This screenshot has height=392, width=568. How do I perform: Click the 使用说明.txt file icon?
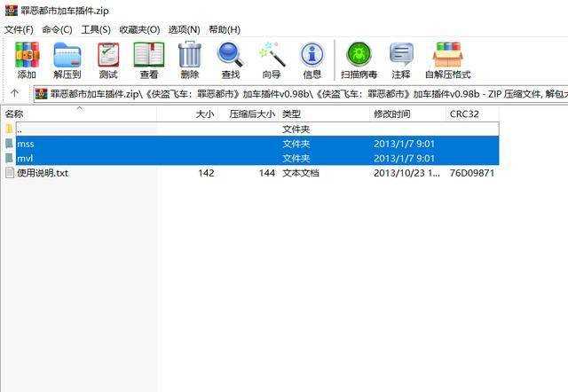click(10, 173)
